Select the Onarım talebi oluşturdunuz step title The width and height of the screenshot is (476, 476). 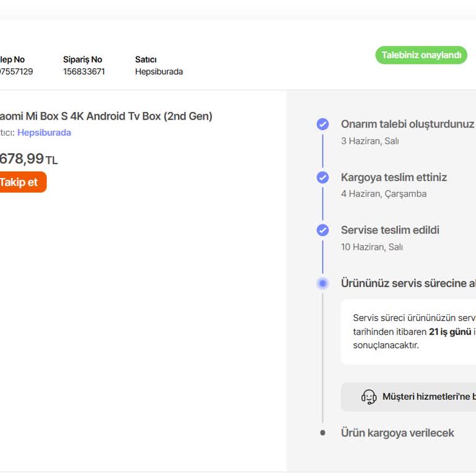click(x=407, y=124)
